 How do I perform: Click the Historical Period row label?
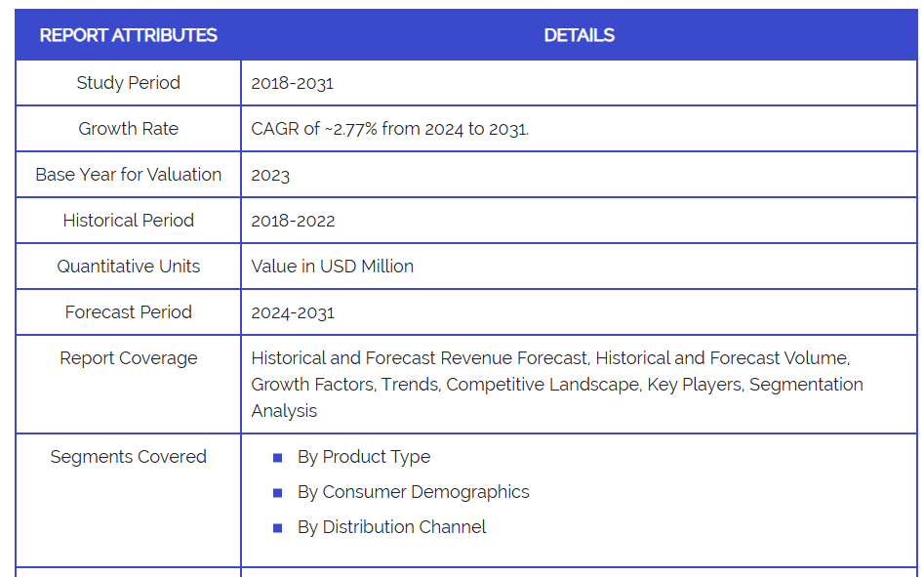(x=128, y=221)
